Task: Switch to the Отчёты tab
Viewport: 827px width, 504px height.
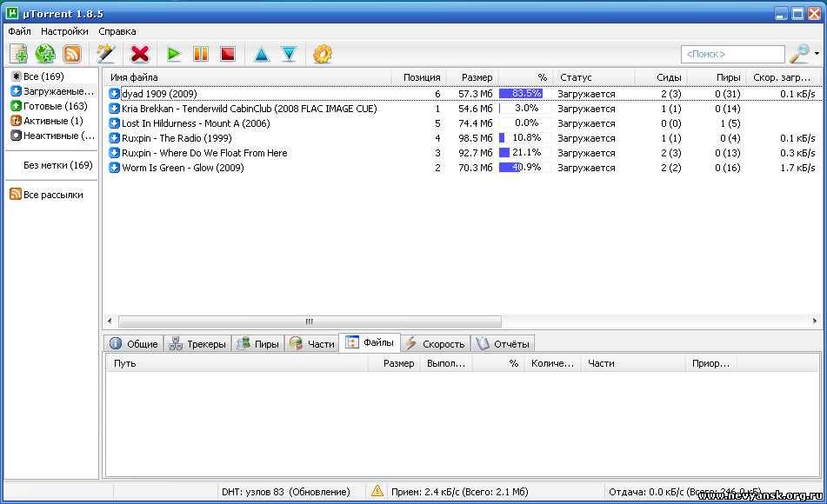Action: pos(503,344)
